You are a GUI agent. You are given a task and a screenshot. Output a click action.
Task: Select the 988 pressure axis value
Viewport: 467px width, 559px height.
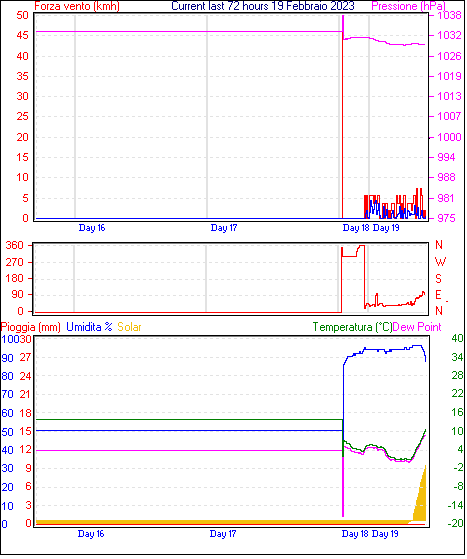click(446, 177)
